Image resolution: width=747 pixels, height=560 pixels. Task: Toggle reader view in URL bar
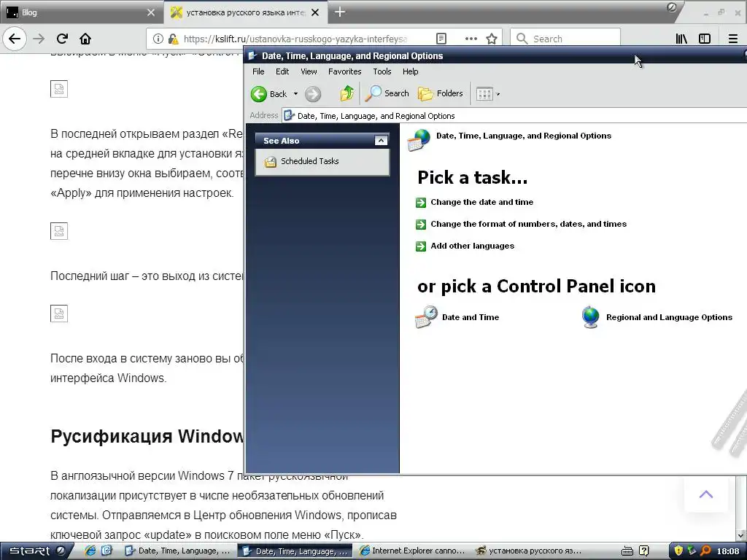(x=441, y=39)
